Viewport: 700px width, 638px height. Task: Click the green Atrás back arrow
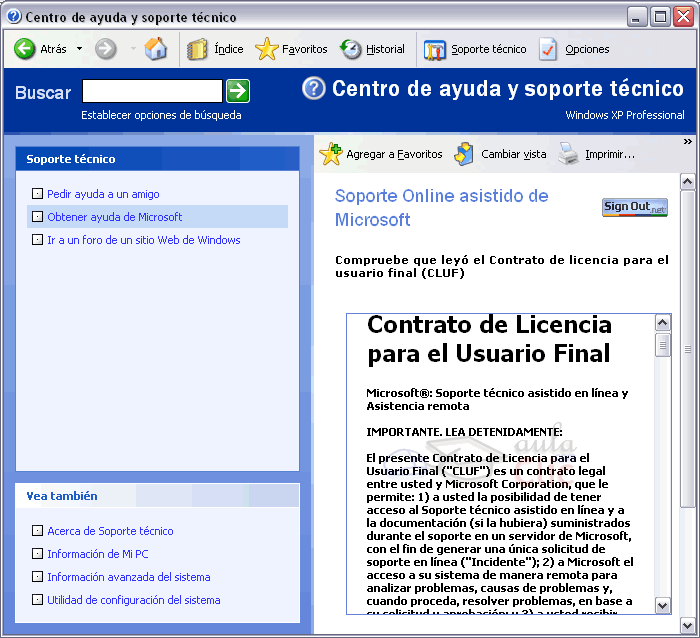(25, 49)
